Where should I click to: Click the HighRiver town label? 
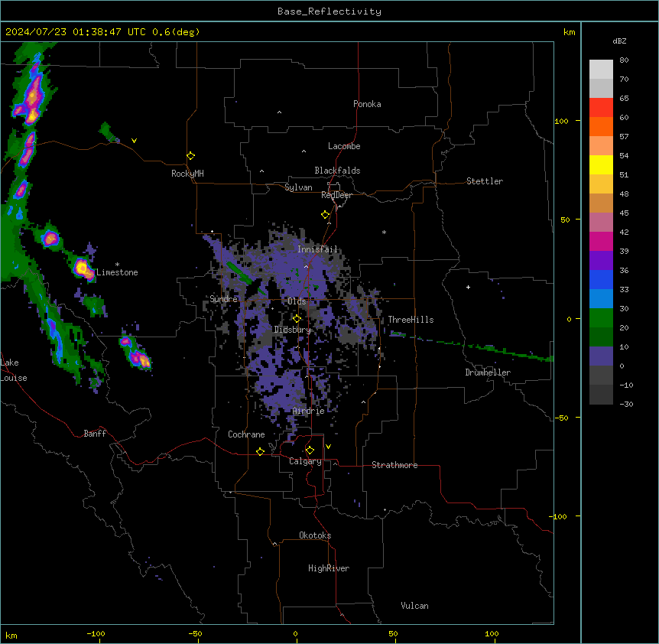coord(329,568)
